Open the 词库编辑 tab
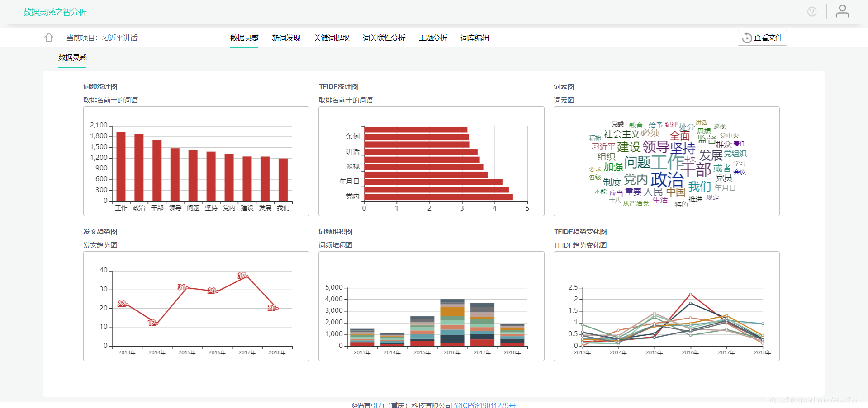This screenshot has width=868, height=408. [474, 38]
